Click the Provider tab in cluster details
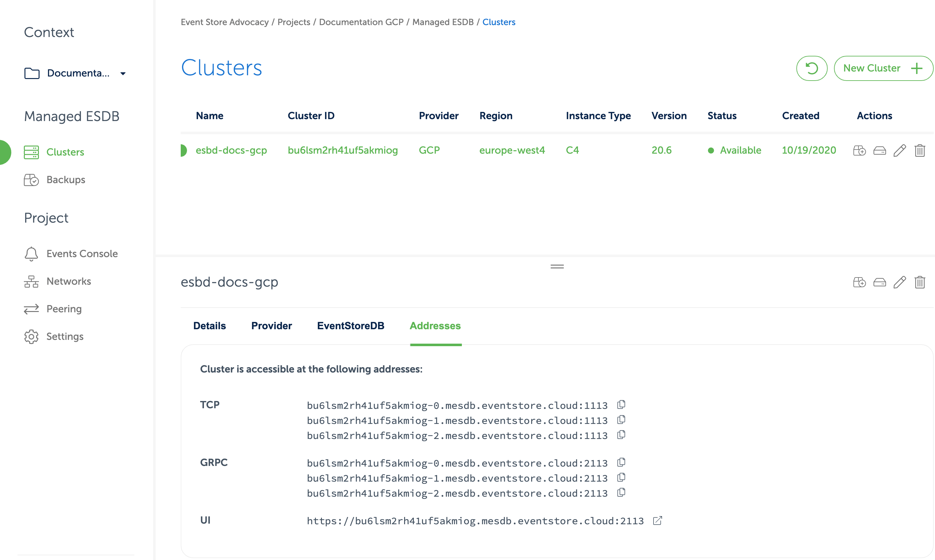Screen dimensions: 935x560 tap(271, 326)
